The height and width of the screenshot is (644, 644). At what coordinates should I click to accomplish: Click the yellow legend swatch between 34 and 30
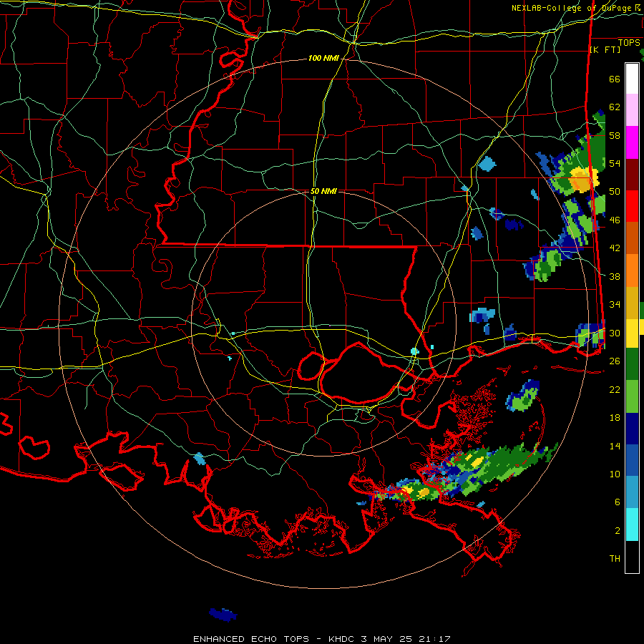pyautogui.click(x=632, y=333)
